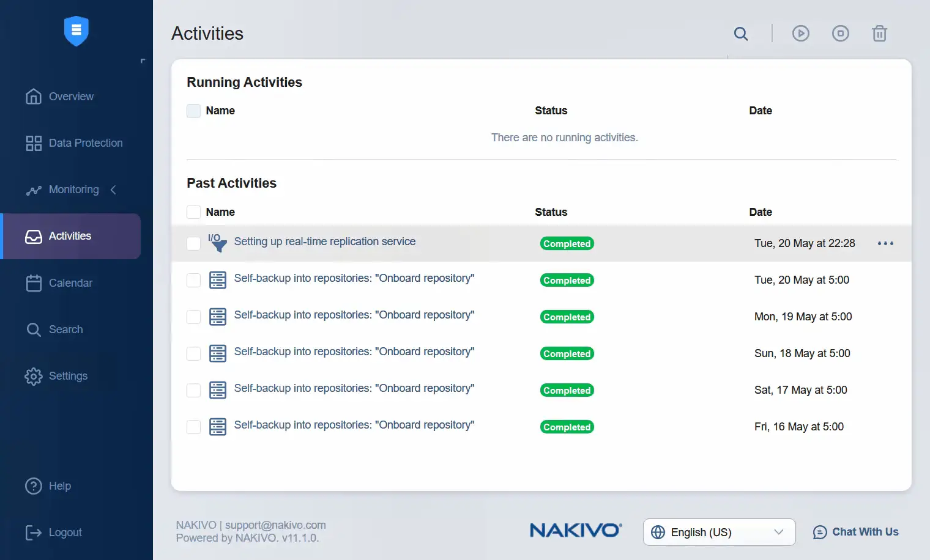
Task: Collapse the sidebar using the small corner icon
Action: click(x=143, y=61)
